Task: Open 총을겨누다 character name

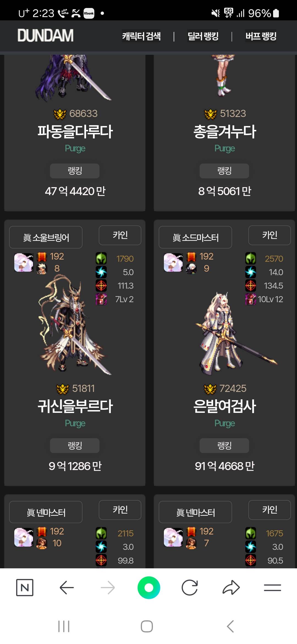Action: point(225,132)
